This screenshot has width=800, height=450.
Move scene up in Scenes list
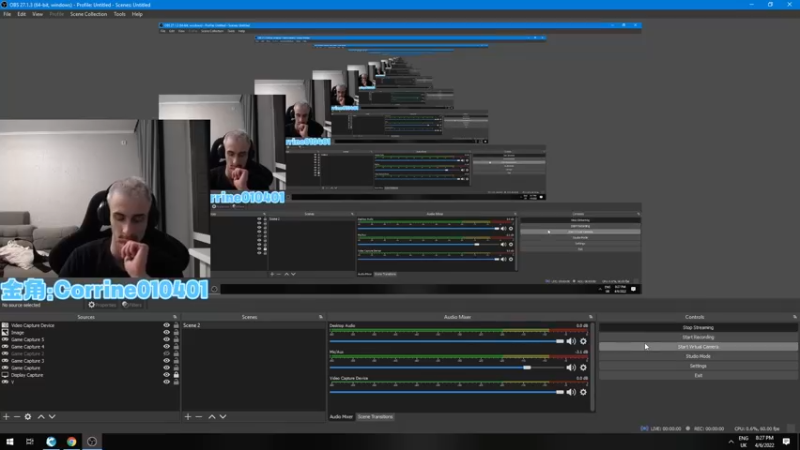(212, 417)
